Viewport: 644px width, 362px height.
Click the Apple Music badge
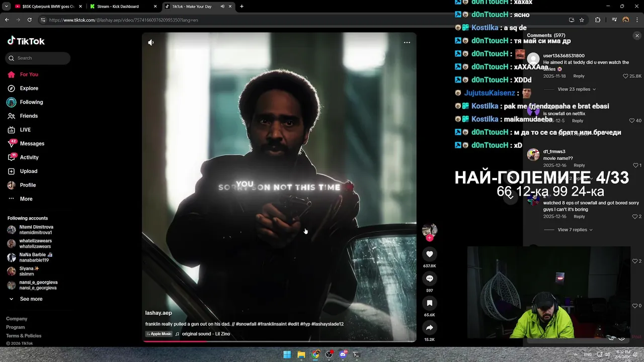point(159,334)
